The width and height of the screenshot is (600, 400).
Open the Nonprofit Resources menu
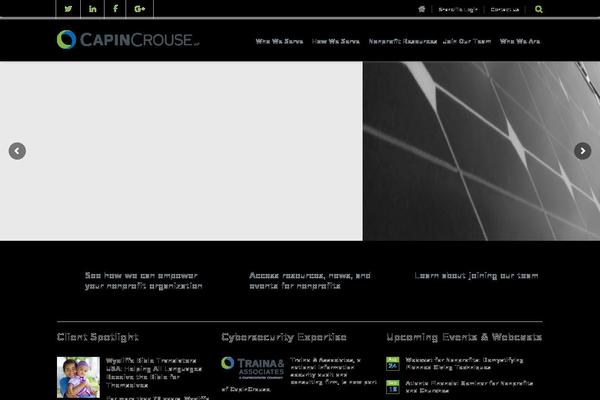(403, 41)
